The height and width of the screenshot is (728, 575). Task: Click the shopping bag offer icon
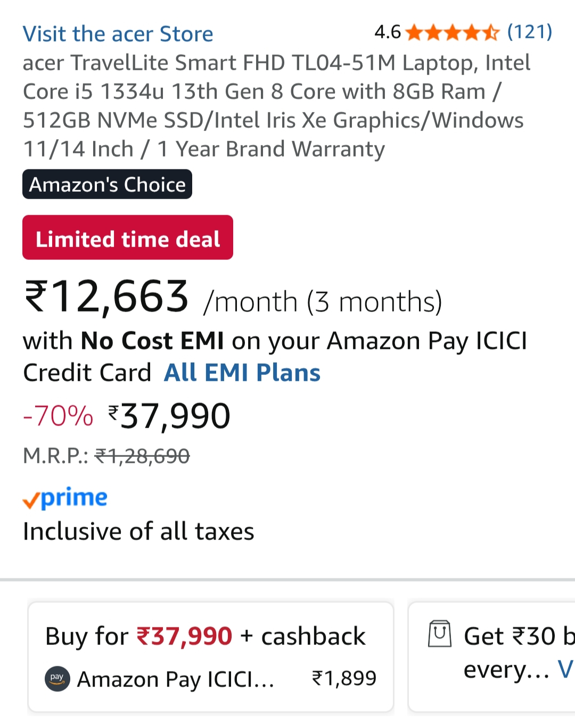[x=440, y=634]
